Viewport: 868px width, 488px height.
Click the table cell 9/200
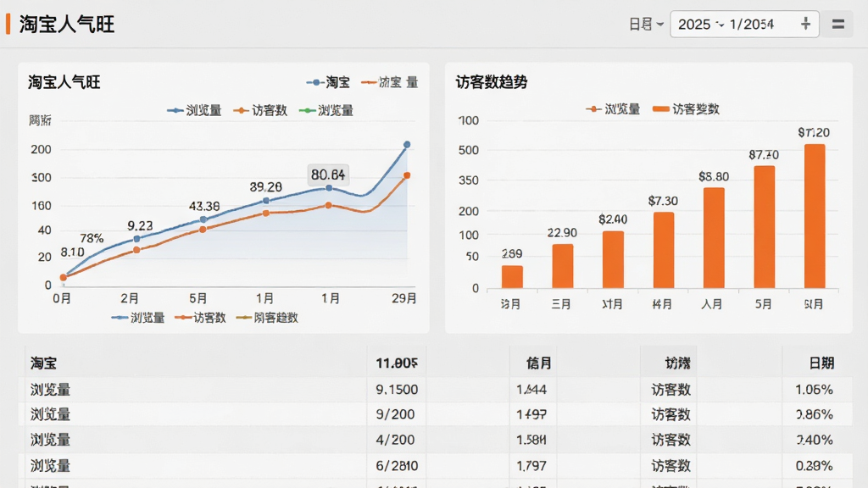[395, 414]
